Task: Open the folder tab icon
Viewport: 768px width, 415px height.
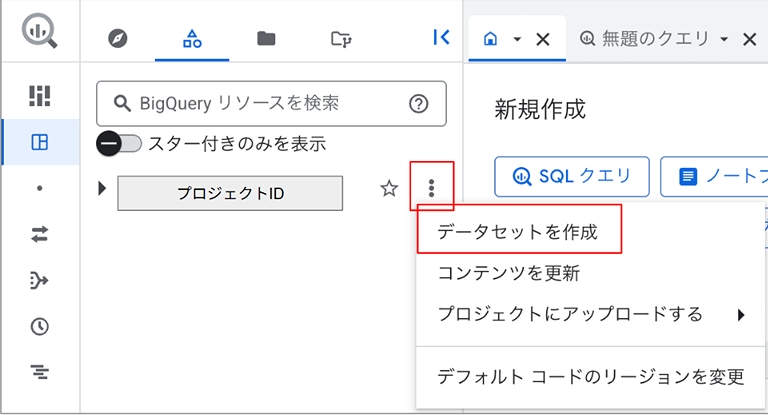Action: point(266,38)
